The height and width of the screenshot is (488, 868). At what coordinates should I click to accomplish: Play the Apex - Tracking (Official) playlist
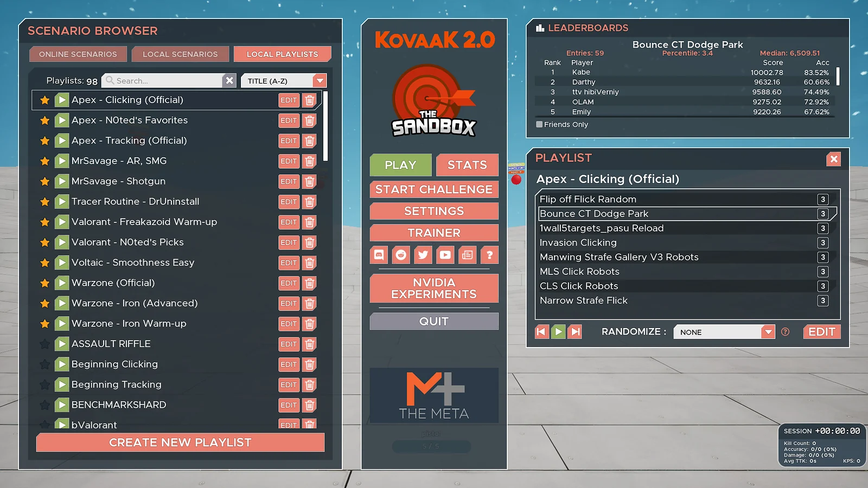point(62,140)
